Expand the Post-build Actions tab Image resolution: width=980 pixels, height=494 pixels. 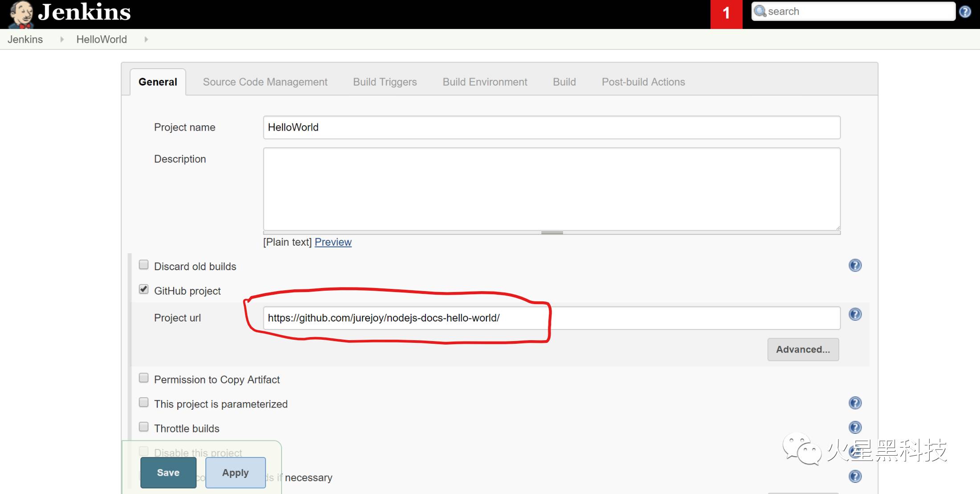tap(643, 82)
